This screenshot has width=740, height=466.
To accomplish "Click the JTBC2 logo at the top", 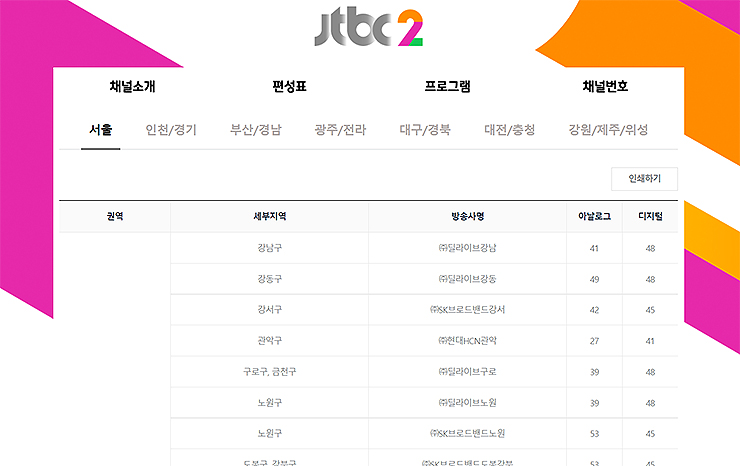I will pos(369,28).
